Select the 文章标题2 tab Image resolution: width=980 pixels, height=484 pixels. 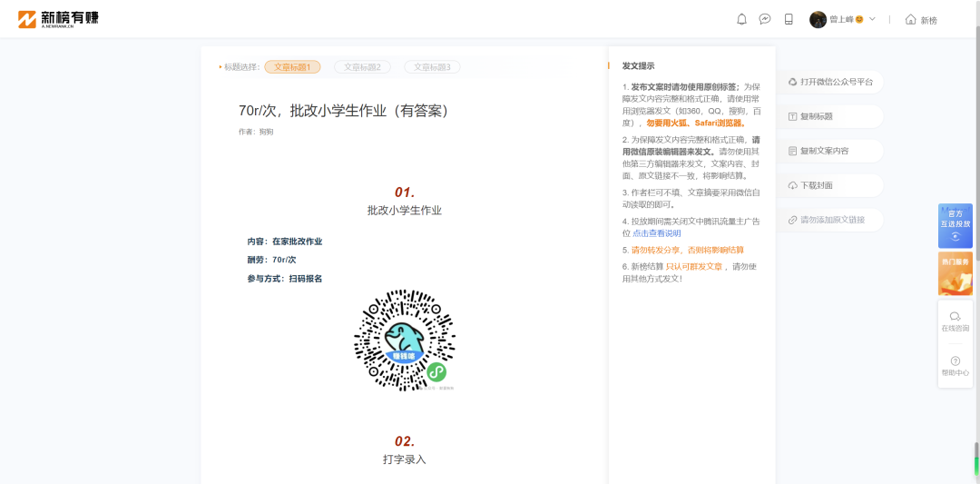362,67
